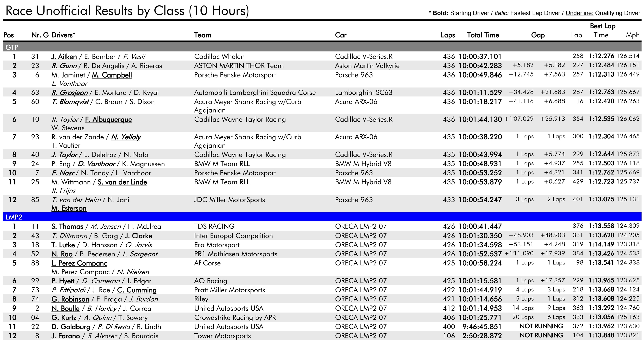Click the Best Lap header label

(x=602, y=26)
